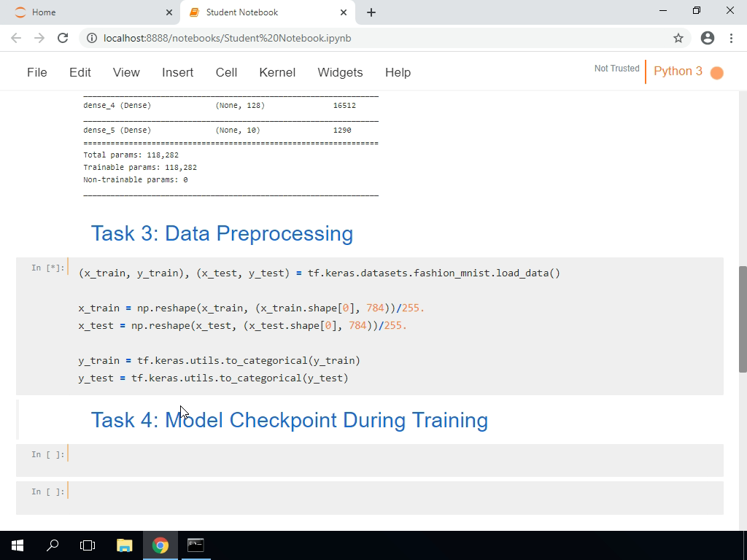Open the Cell menu
Screen dimensions: 747x560
tap(226, 72)
